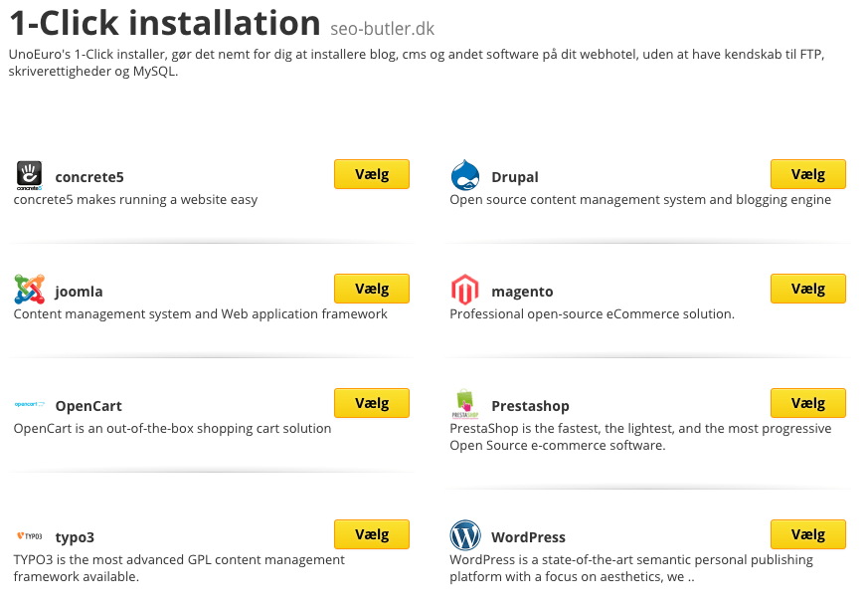Click the concrete5 hand logo icon
868x605 pixels.
tap(30, 175)
